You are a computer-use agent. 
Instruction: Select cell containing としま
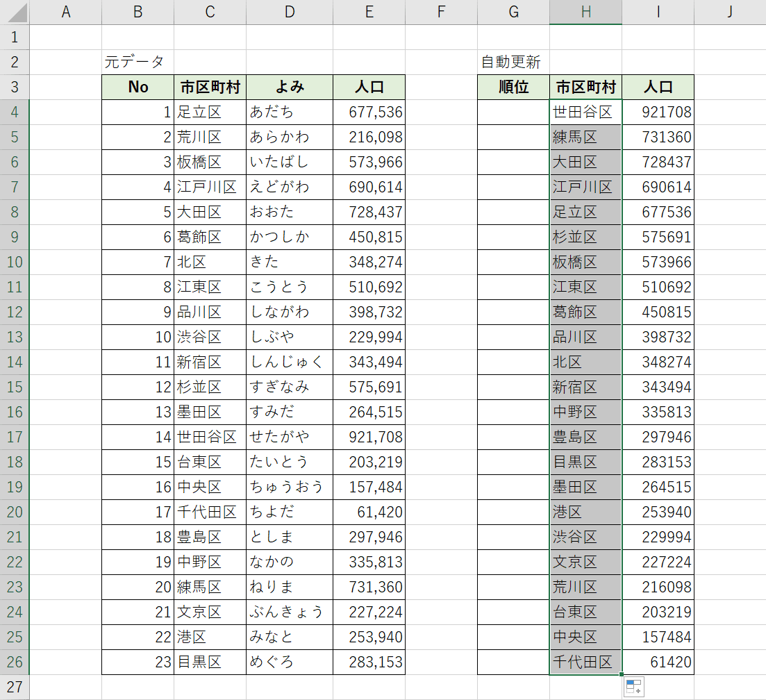pos(290,537)
